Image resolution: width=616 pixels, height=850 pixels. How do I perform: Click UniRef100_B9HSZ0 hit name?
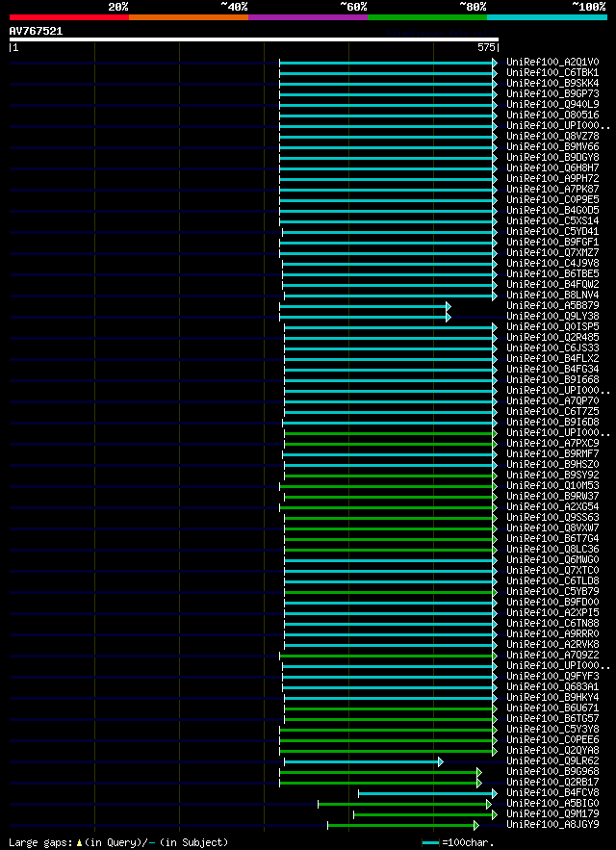[x=552, y=466]
